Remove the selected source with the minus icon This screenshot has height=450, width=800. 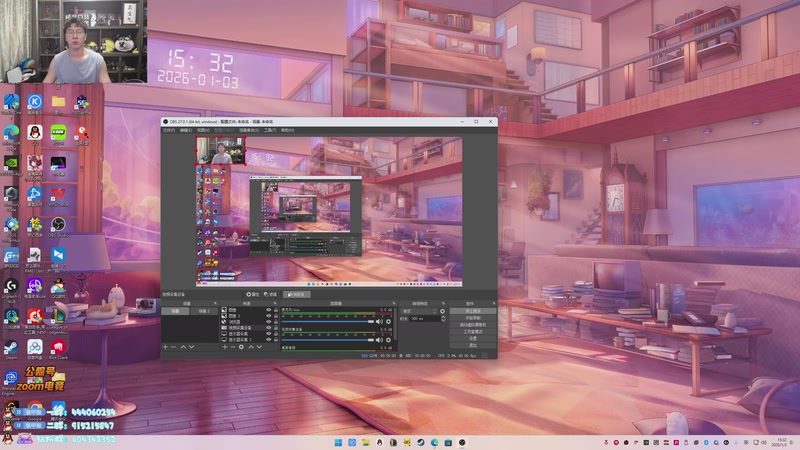[x=233, y=347]
